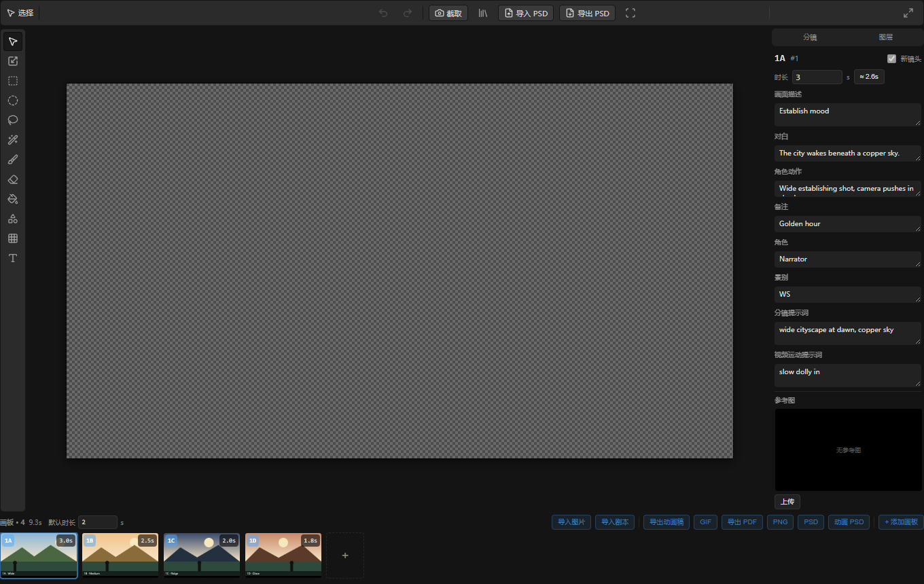This screenshot has width=924, height=584.
Task: Select the rectangular marquee tool
Action: (x=13, y=81)
